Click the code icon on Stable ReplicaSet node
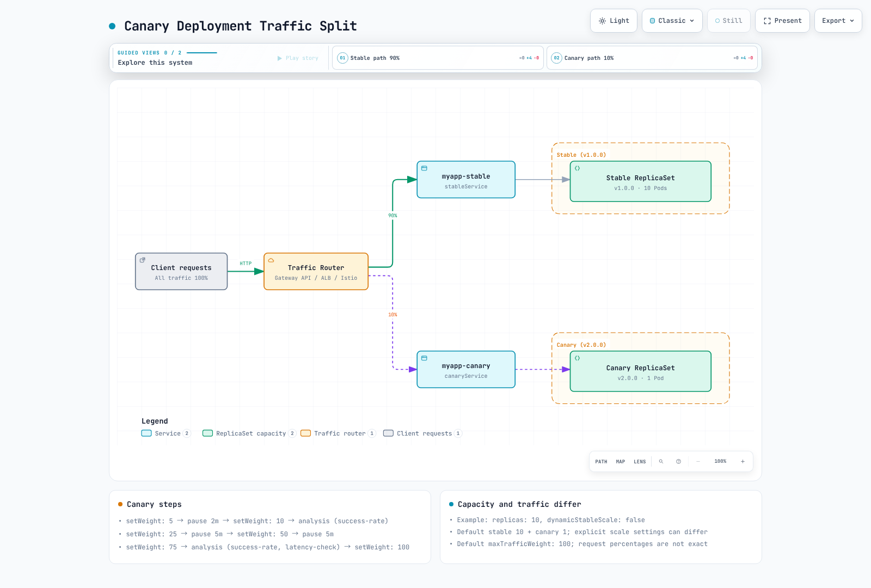The width and height of the screenshot is (871, 588). (577, 168)
